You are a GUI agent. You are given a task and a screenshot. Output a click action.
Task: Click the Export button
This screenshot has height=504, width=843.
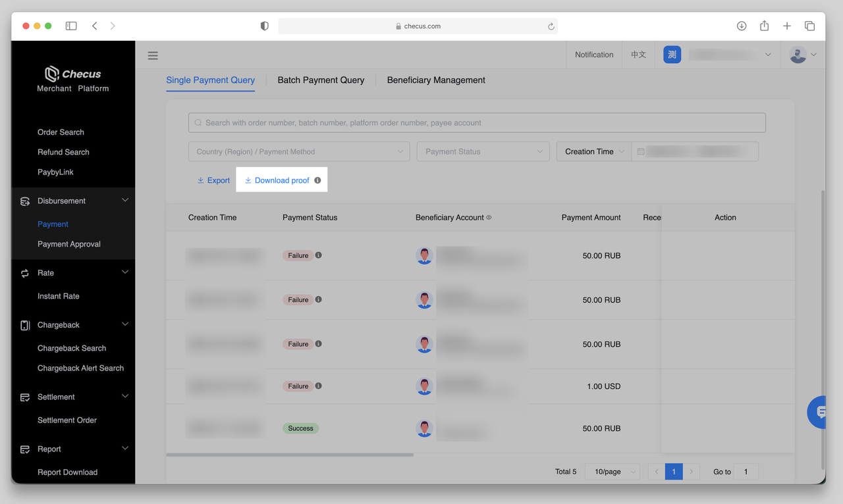(213, 180)
